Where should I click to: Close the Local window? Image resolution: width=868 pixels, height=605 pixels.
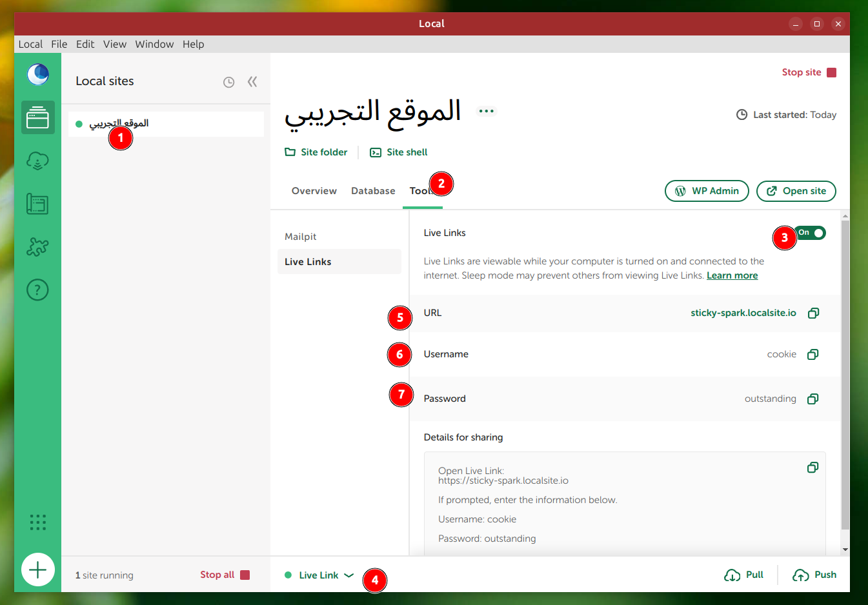(838, 24)
